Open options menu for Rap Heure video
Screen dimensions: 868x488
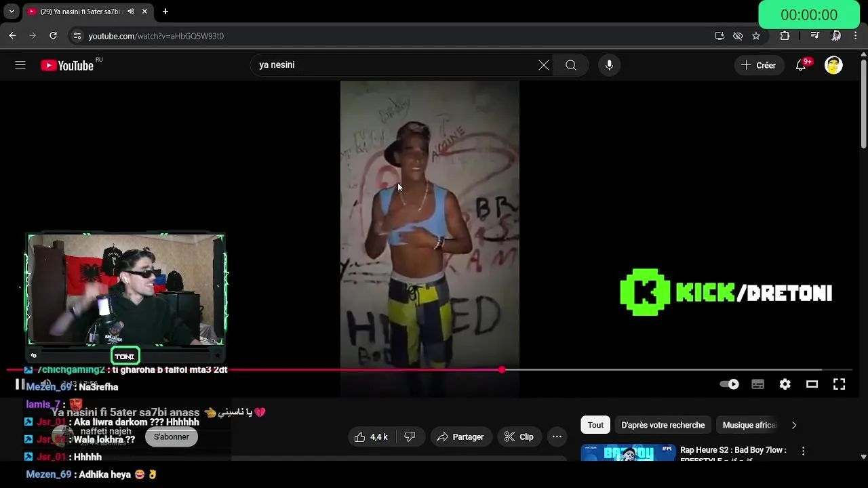click(803, 451)
